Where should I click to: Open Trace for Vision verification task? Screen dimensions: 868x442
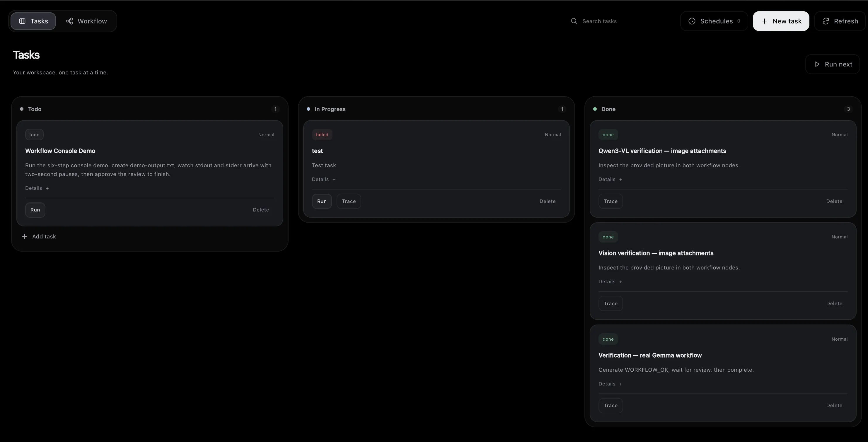[x=611, y=303]
